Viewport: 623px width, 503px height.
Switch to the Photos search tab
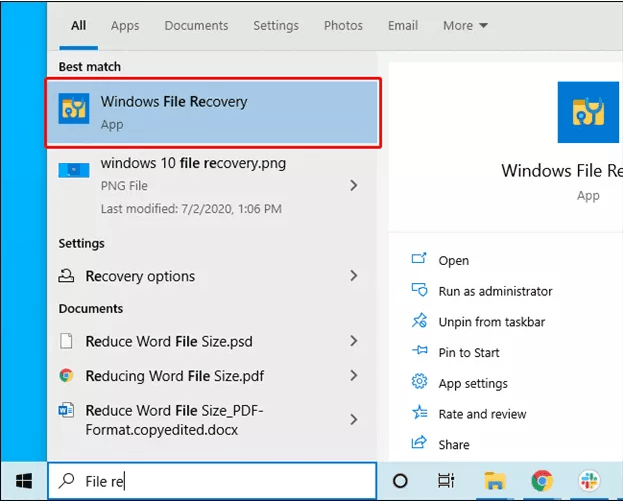click(x=343, y=25)
